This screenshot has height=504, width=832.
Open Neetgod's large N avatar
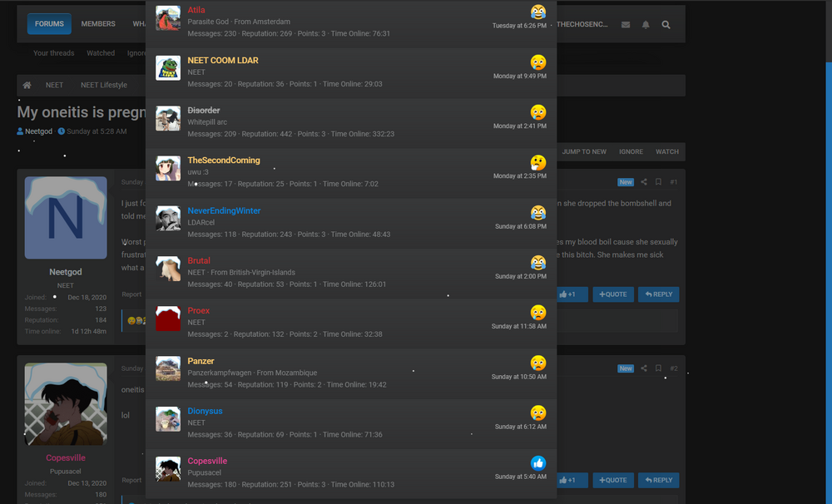coord(66,218)
